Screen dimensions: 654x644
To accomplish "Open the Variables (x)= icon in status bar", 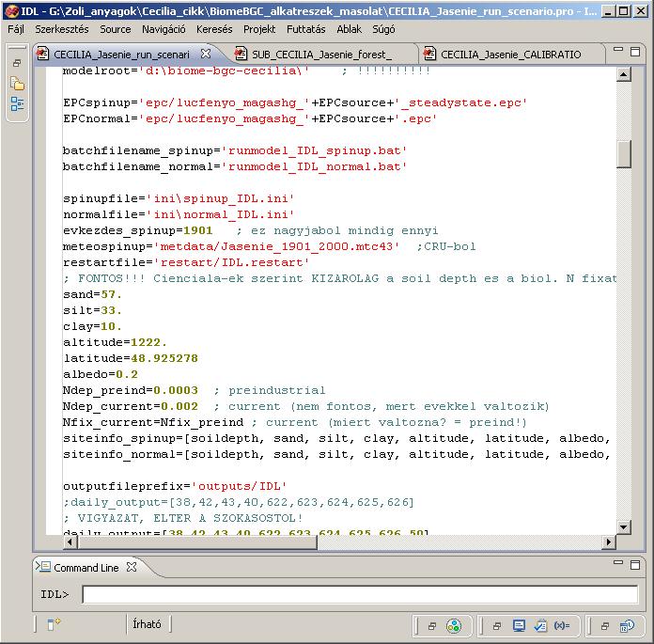I will click(x=562, y=625).
